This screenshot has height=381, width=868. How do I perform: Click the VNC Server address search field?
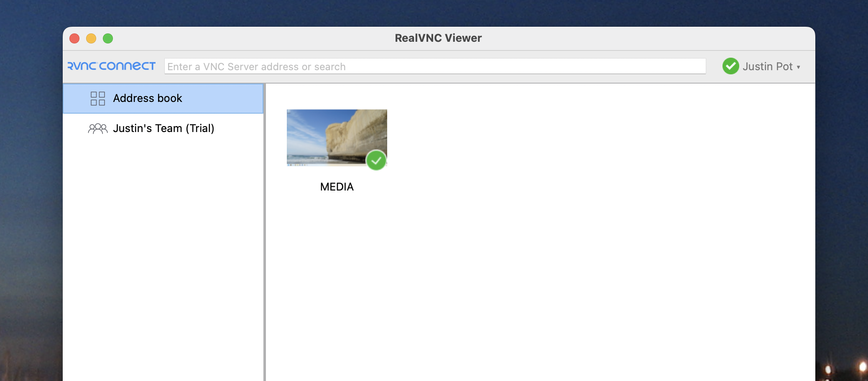click(435, 66)
